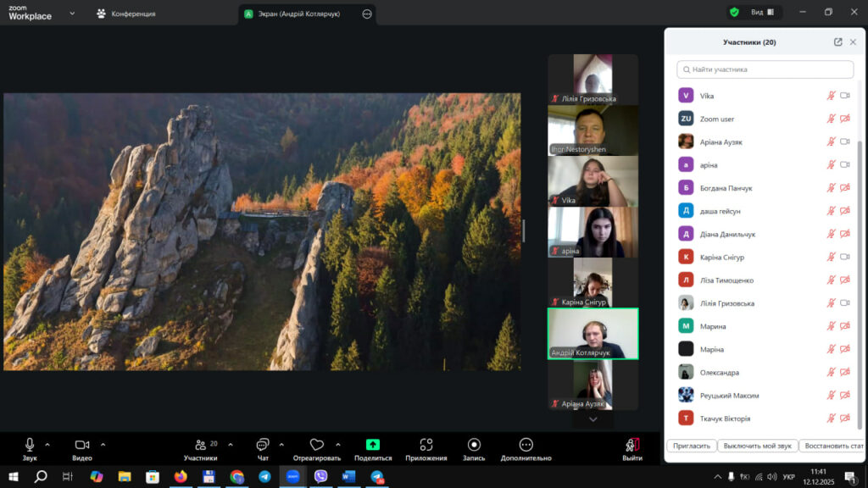Leave the meeting via the Выйти icon
868x488 pixels.
(632, 445)
